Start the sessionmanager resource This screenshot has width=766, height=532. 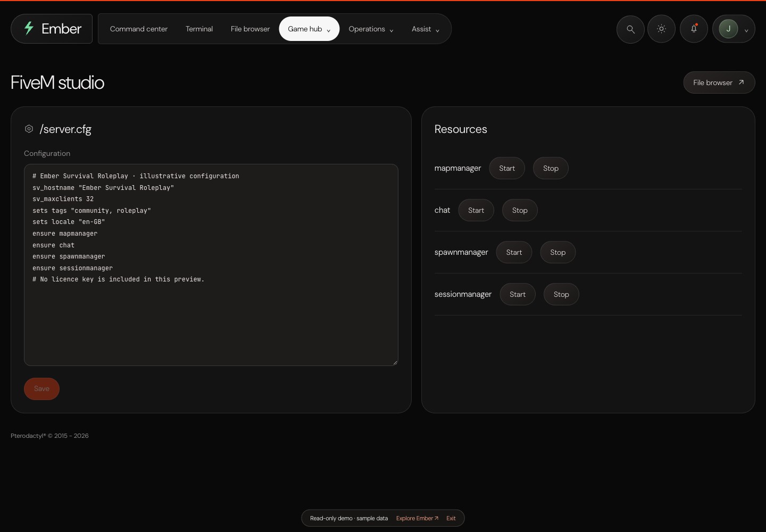(x=518, y=294)
